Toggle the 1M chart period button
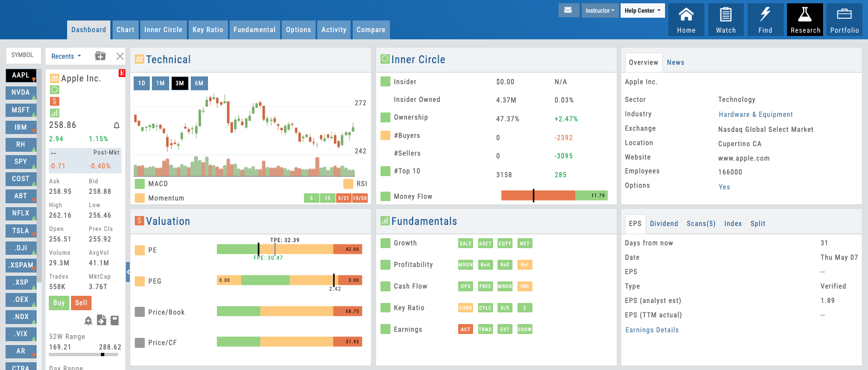This screenshot has width=868, height=370. 160,84
